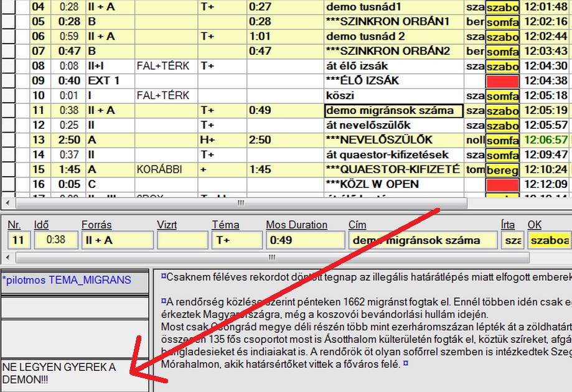
Task: Click the green 12:06:57 time cell
Action: [x=546, y=140]
